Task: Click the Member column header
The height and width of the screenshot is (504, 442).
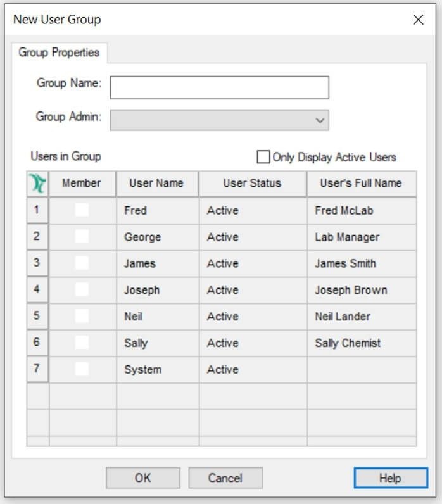Action: point(82,184)
